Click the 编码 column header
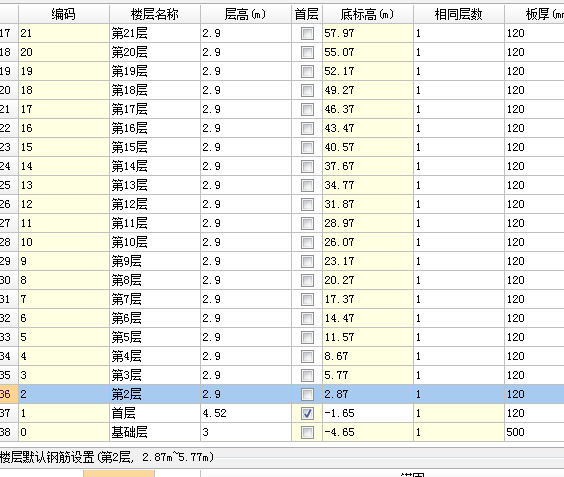 64,14
